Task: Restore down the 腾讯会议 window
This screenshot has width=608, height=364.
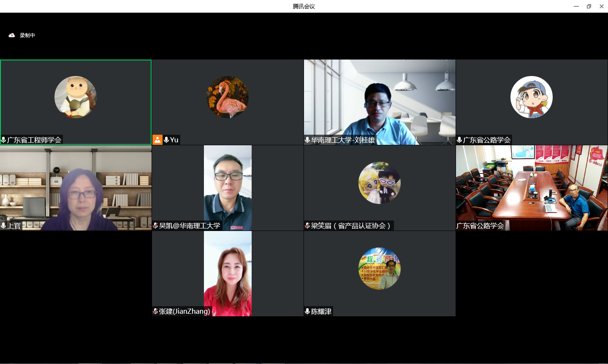Action: point(589,6)
